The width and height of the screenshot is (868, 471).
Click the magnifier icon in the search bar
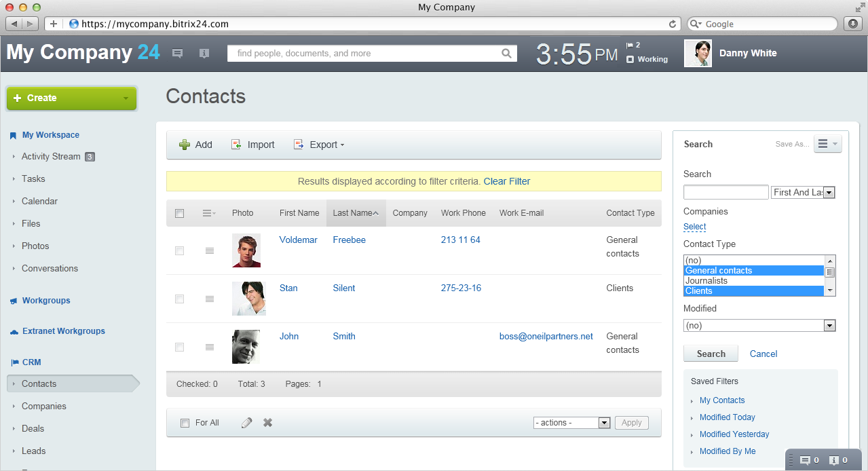506,54
